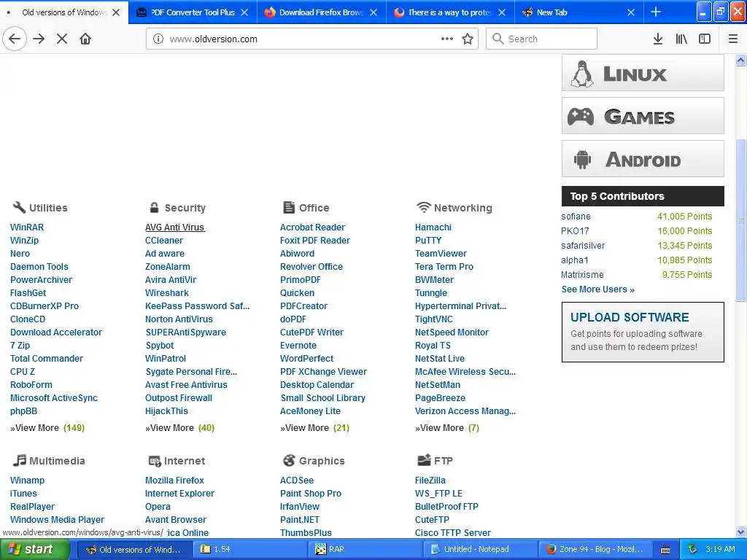Toggle the sidebar view icon

point(705,39)
